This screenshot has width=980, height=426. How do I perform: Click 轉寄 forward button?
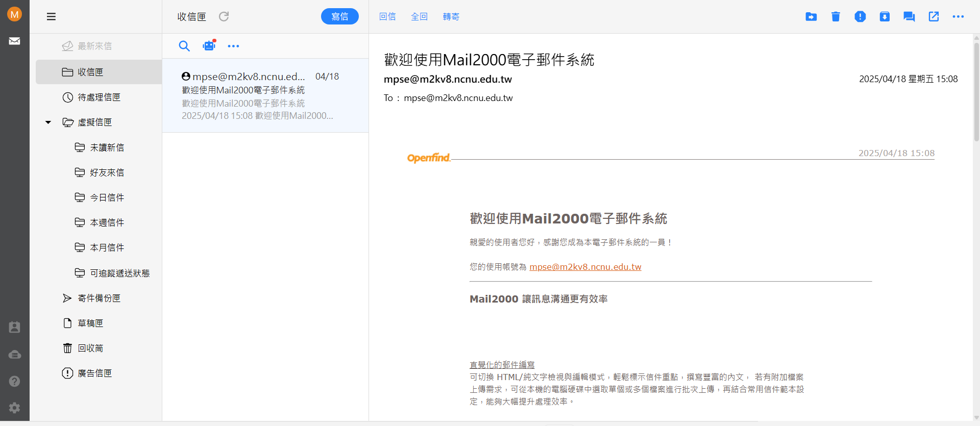tap(451, 17)
